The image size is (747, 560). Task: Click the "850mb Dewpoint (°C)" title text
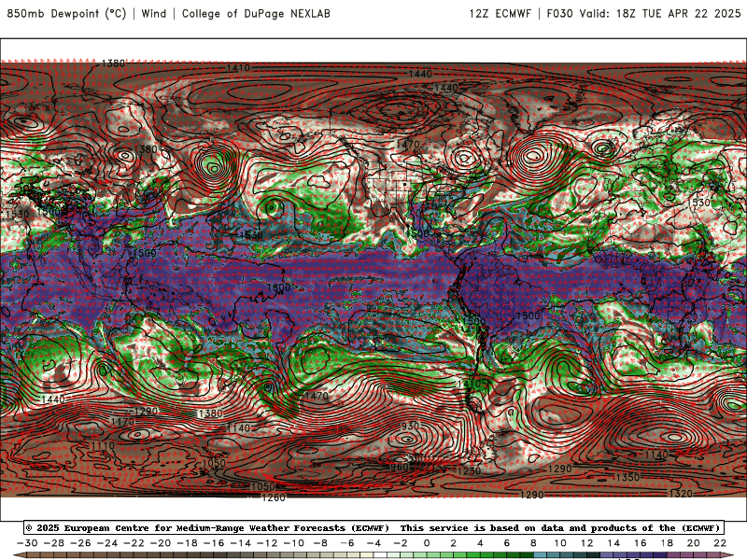click(66, 14)
